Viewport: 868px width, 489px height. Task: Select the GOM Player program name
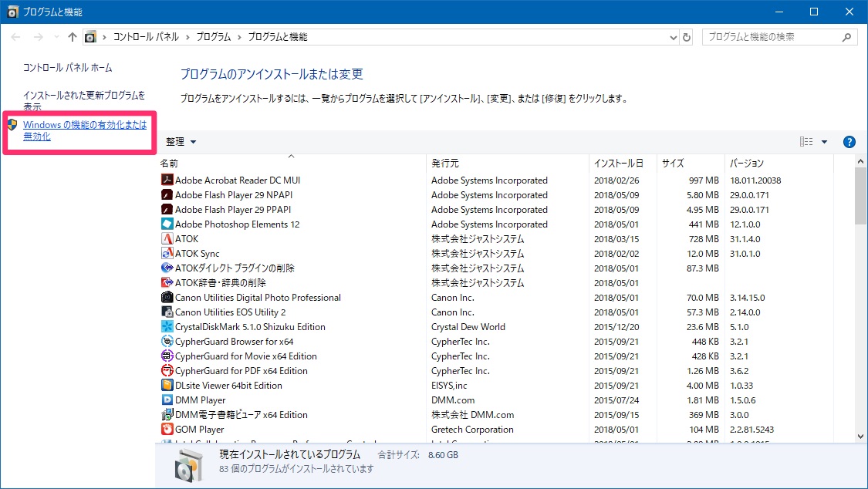point(199,430)
